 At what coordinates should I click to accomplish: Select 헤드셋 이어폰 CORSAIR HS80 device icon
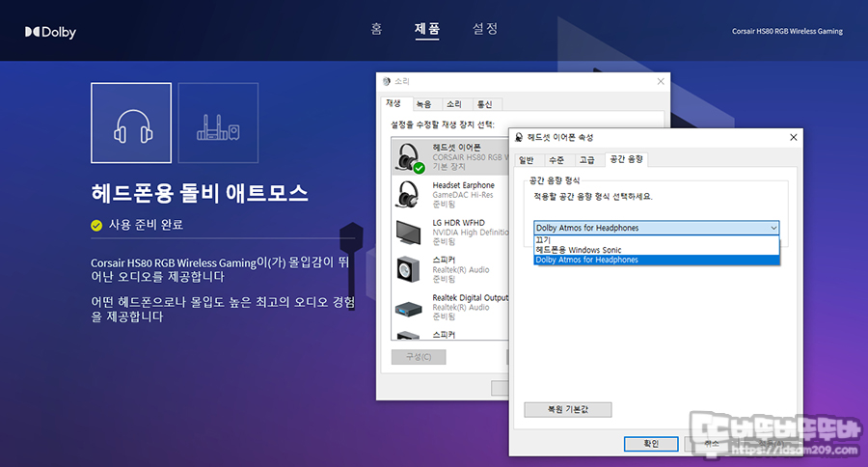tap(409, 157)
